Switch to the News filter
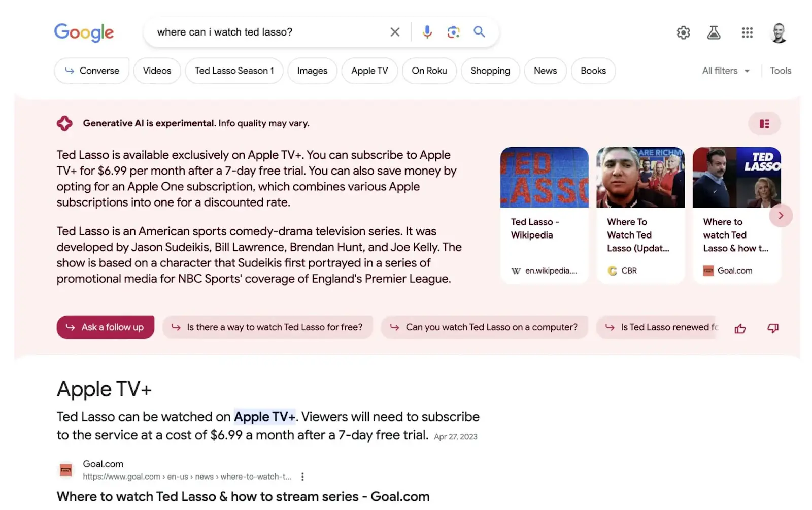This screenshot has height=510, width=812. (x=545, y=71)
